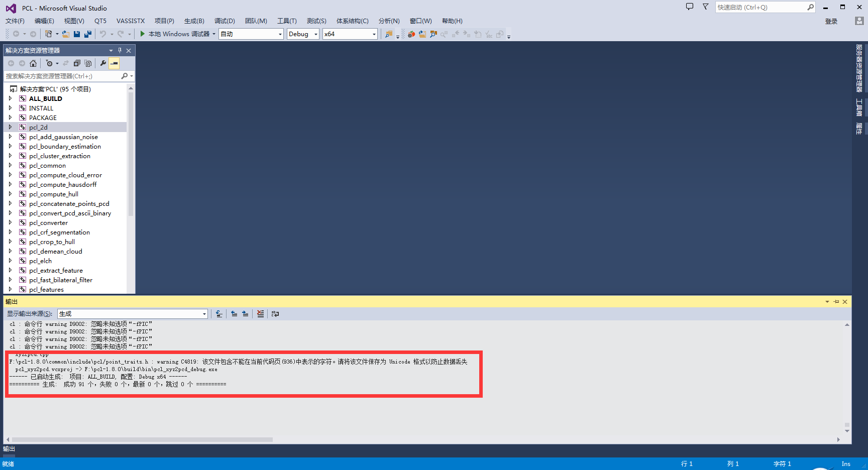868x470 pixels.
Task: Click Home icon in Solution Explorer
Action: [33, 63]
